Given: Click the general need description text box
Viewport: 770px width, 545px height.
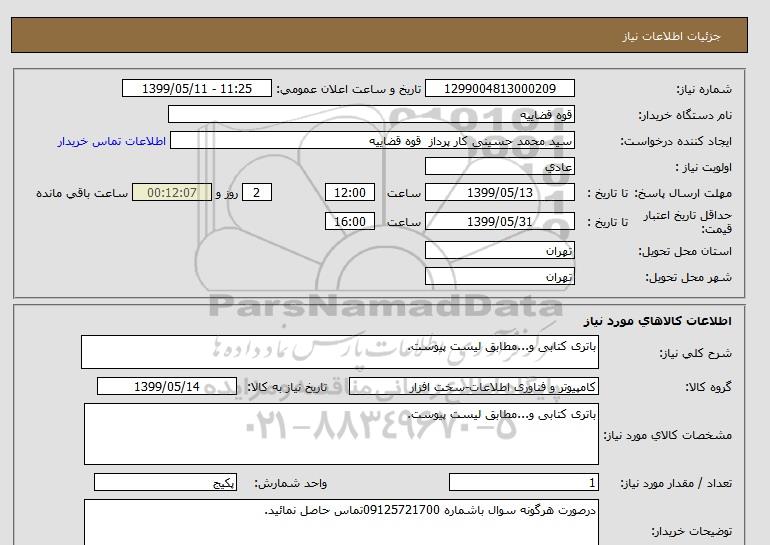Looking at the screenshot, I should (x=340, y=352).
